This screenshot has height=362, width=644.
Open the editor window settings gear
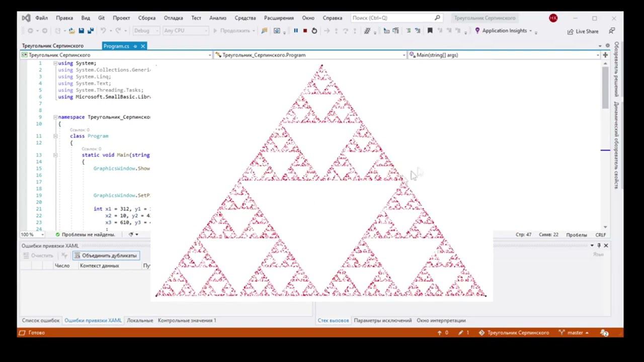607,46
